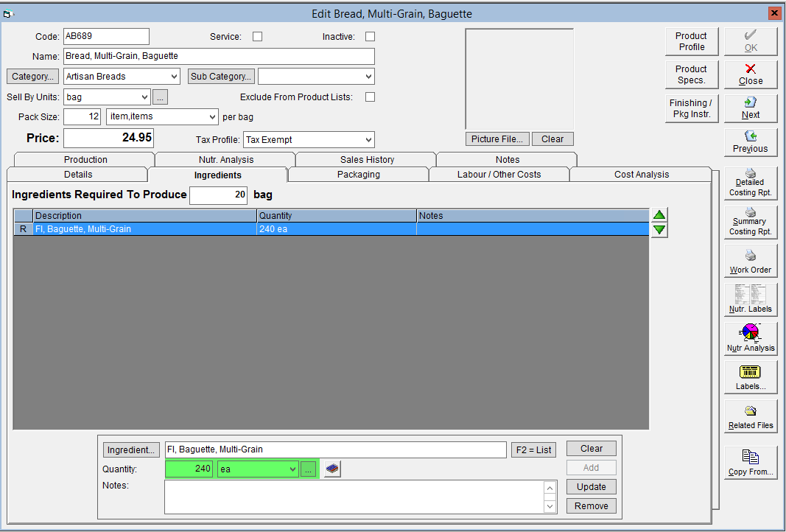Click the window system menu icon in title bar
786x532 pixels.
(x=7, y=13)
